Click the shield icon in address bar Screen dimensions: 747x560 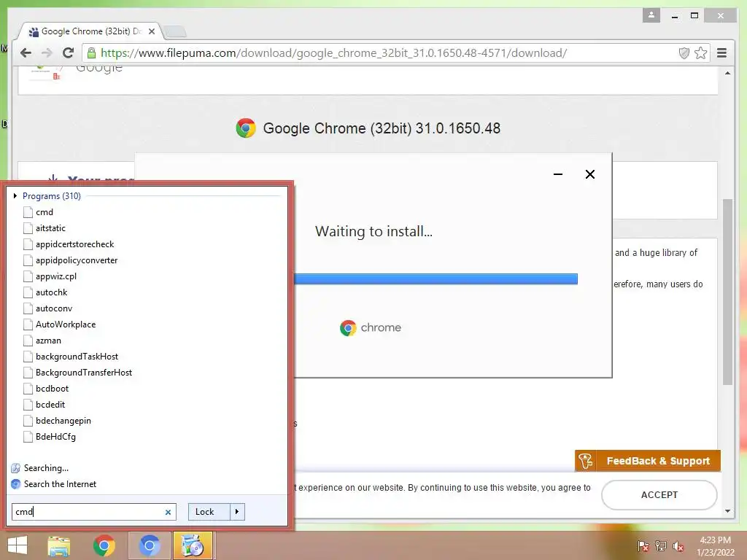(684, 52)
